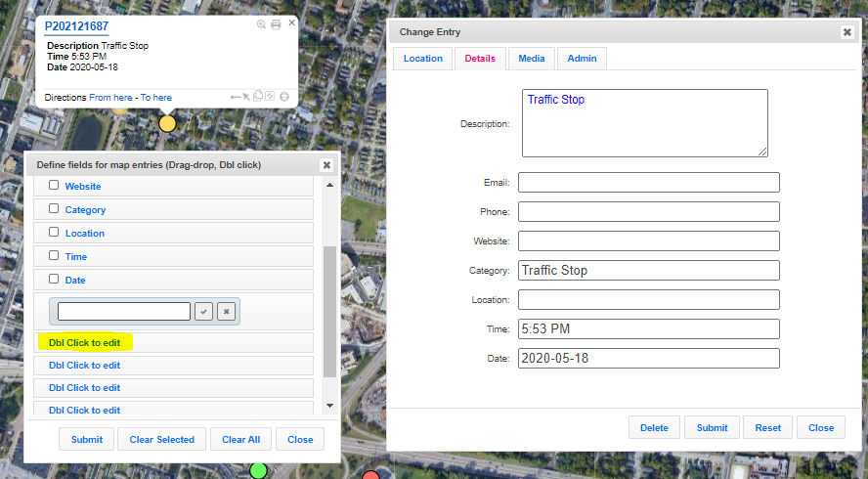Image resolution: width=868 pixels, height=479 pixels.
Task: Check the Date field checkbox
Action: point(54,280)
